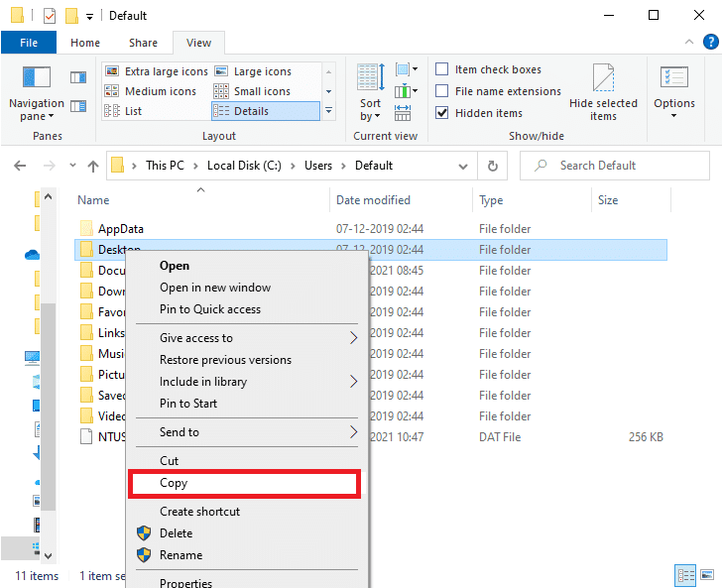
Task: Switch to the Home tab
Action: click(85, 43)
